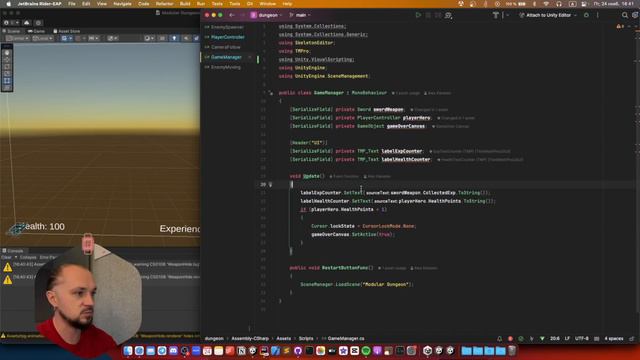This screenshot has height=360, width=640.
Task: Click the editor warnings indicator
Action: tap(620, 26)
